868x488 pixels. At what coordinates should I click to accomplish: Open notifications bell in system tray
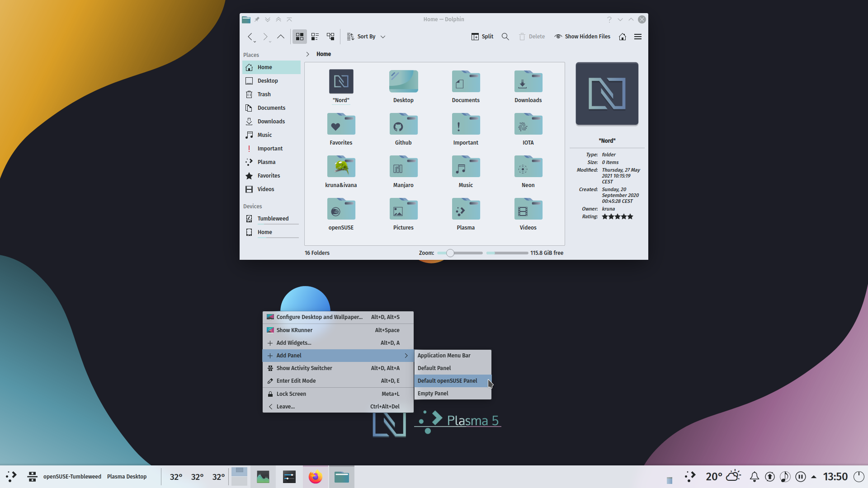point(755,477)
